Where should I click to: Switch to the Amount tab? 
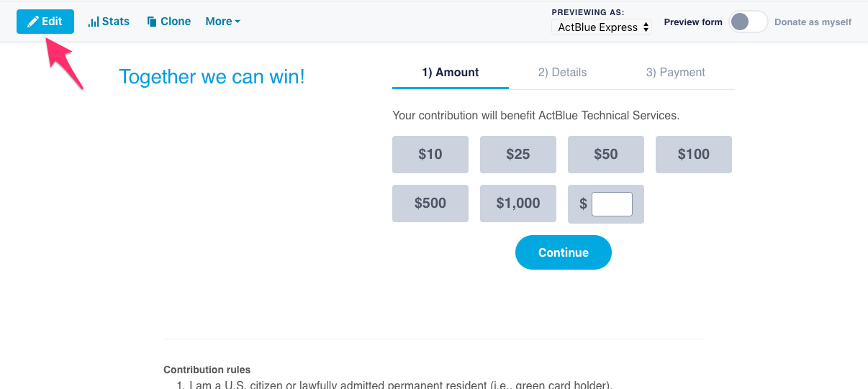point(451,73)
